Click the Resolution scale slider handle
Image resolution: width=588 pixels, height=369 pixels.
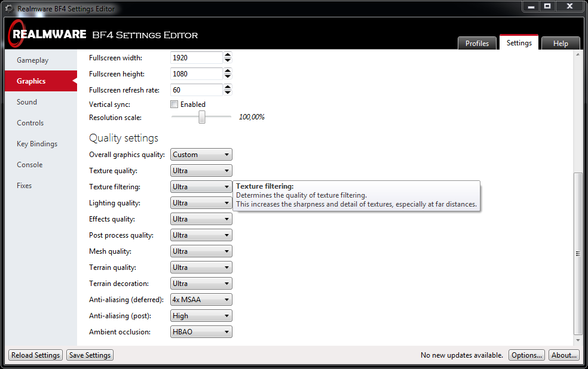(202, 117)
